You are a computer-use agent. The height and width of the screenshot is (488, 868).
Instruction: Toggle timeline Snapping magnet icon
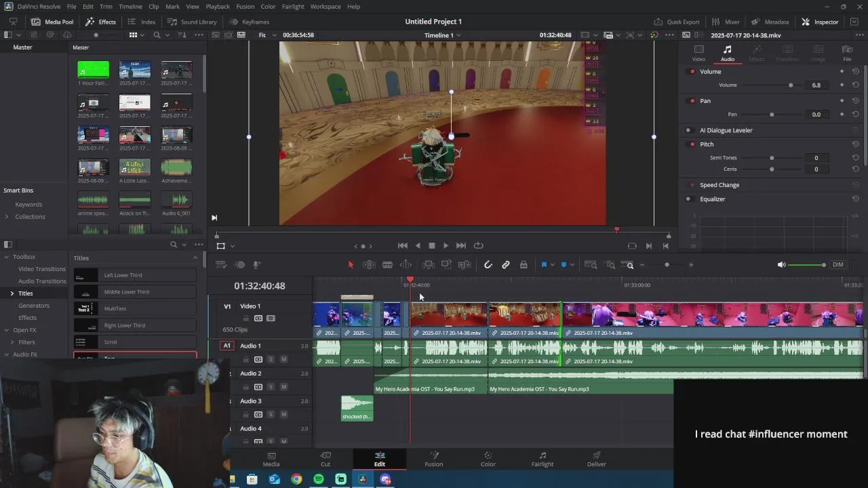(488, 265)
